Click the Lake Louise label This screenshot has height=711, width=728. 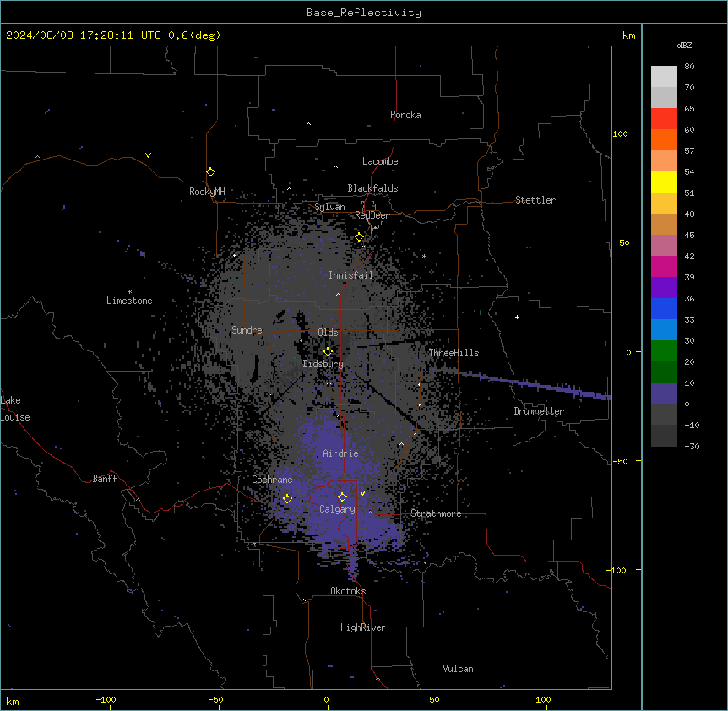point(15,409)
